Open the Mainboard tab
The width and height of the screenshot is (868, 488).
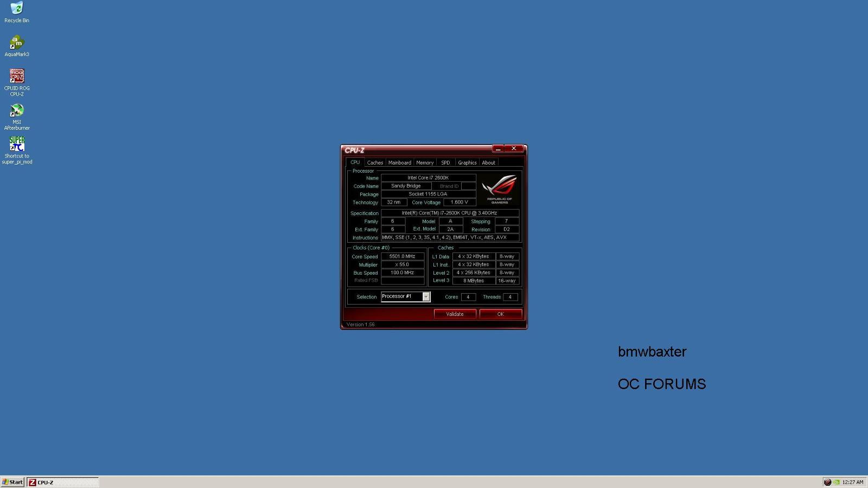[400, 163]
